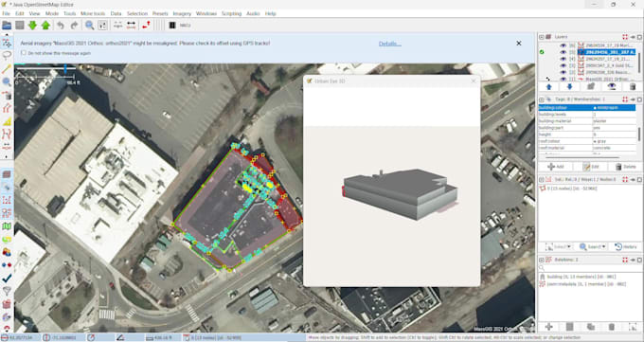Open Layers panel preferences red icon
Viewport: 644px width, 342px height.
[x=625, y=37]
